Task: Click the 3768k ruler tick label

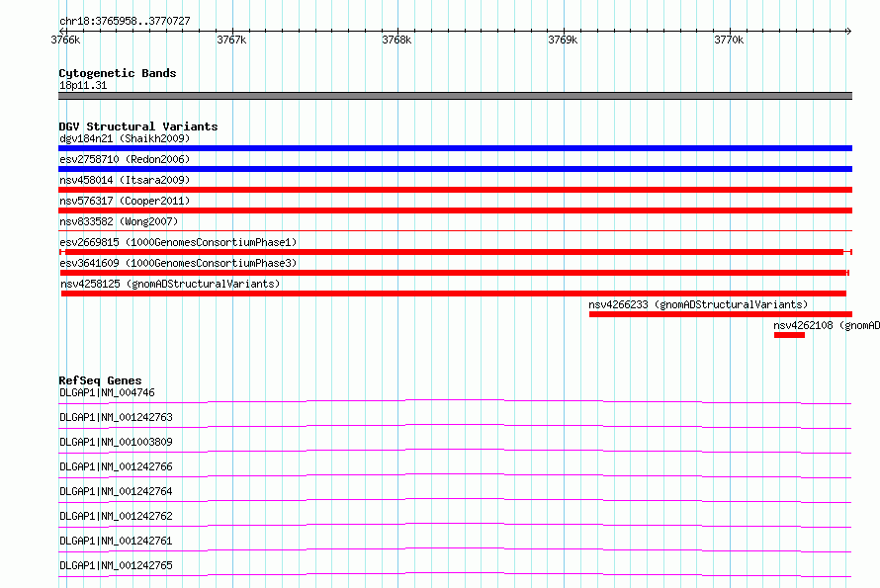Action: (396, 40)
